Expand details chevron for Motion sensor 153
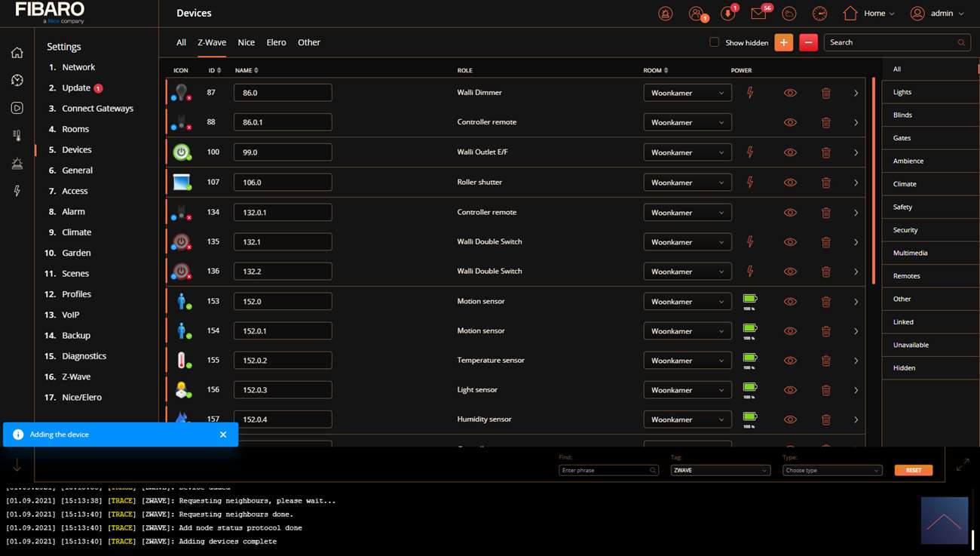 (856, 302)
